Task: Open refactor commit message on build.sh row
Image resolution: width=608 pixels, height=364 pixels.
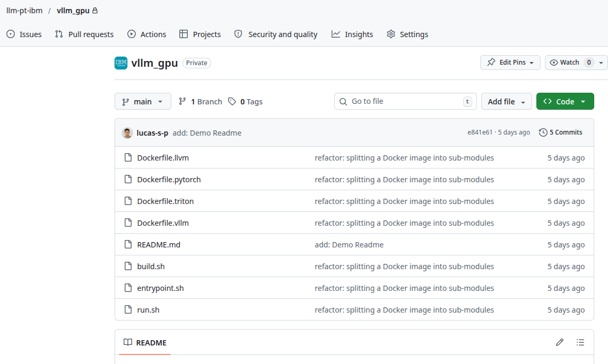Action: tap(404, 266)
